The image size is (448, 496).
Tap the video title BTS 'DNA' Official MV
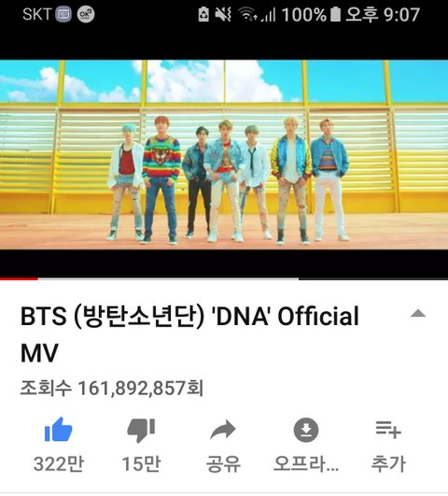[189, 334]
